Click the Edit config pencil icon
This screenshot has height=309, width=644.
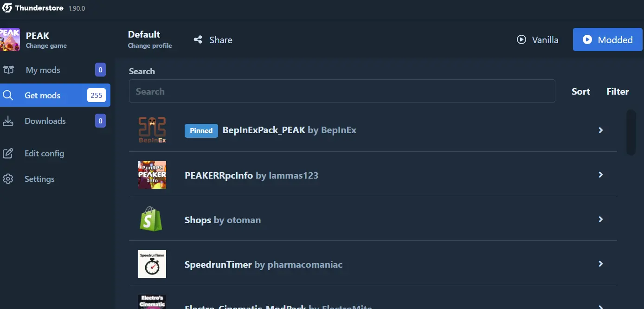click(x=8, y=154)
